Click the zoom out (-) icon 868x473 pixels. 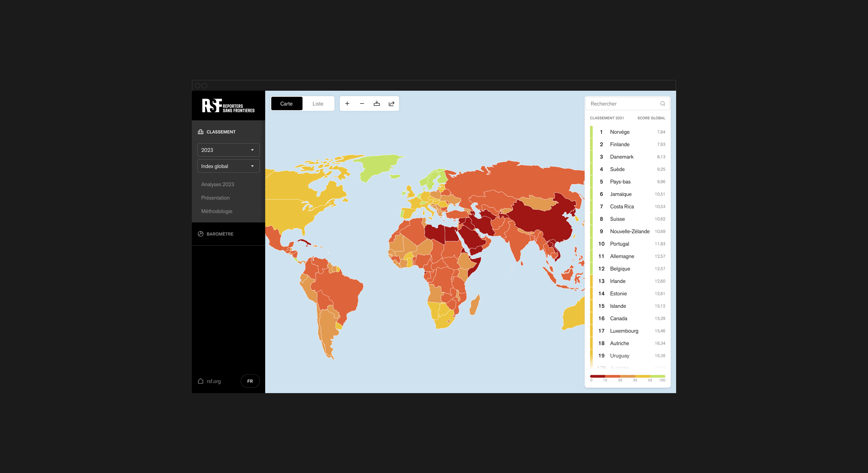362,104
